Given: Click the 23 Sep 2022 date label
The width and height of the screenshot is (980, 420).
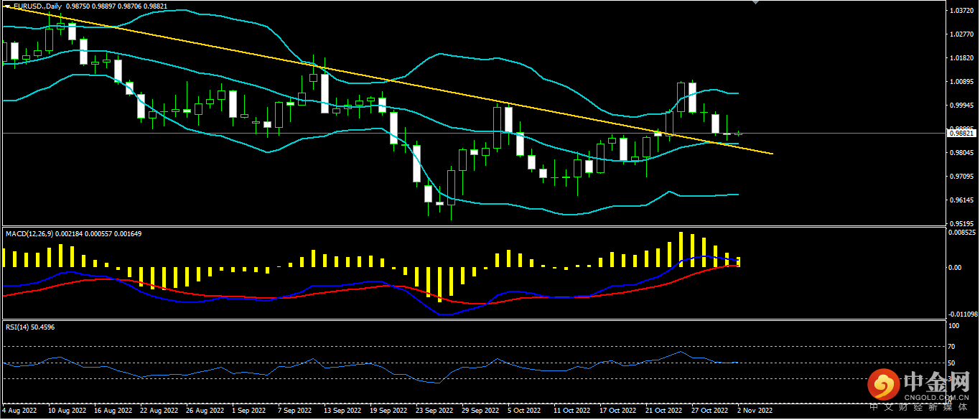Looking at the screenshot, I should [435, 411].
